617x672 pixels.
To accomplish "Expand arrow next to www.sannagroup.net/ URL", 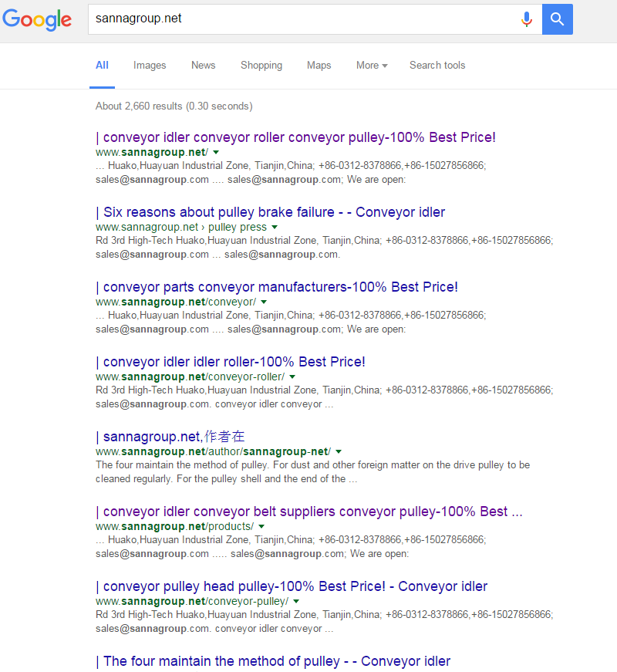I will (217, 152).
